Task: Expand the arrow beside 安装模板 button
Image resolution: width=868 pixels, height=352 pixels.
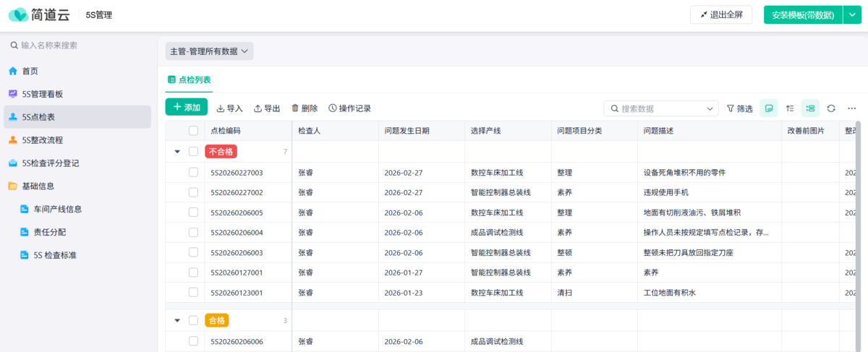Action: [851, 14]
